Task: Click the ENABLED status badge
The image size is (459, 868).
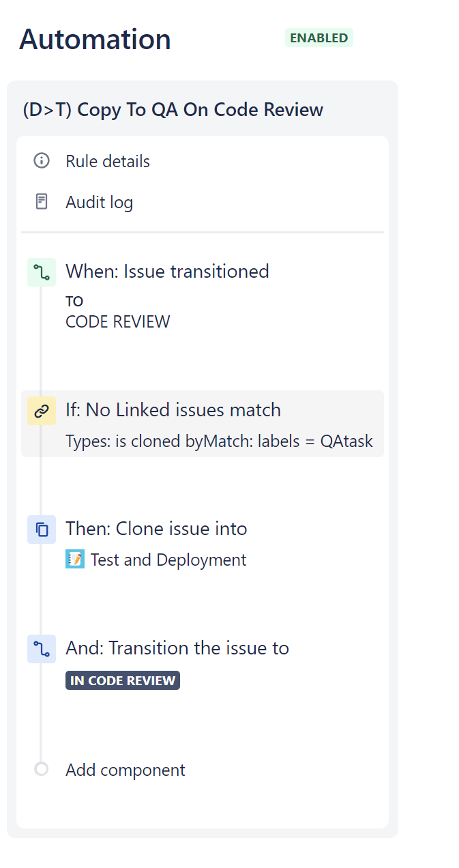Action: [x=319, y=38]
